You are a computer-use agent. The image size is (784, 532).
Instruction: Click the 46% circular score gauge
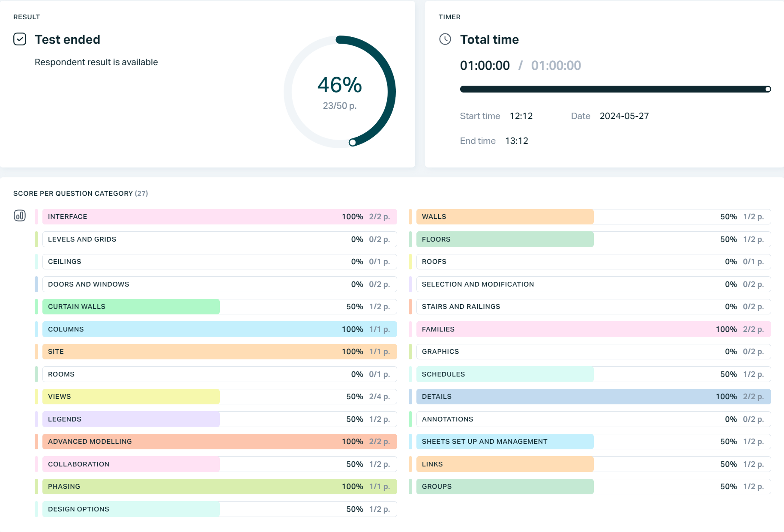tap(339, 92)
